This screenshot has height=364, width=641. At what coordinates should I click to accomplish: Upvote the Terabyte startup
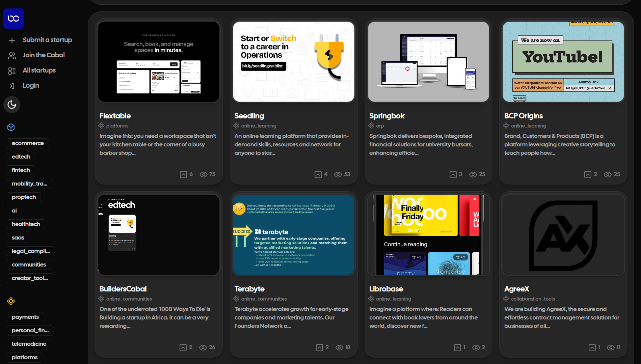319,347
